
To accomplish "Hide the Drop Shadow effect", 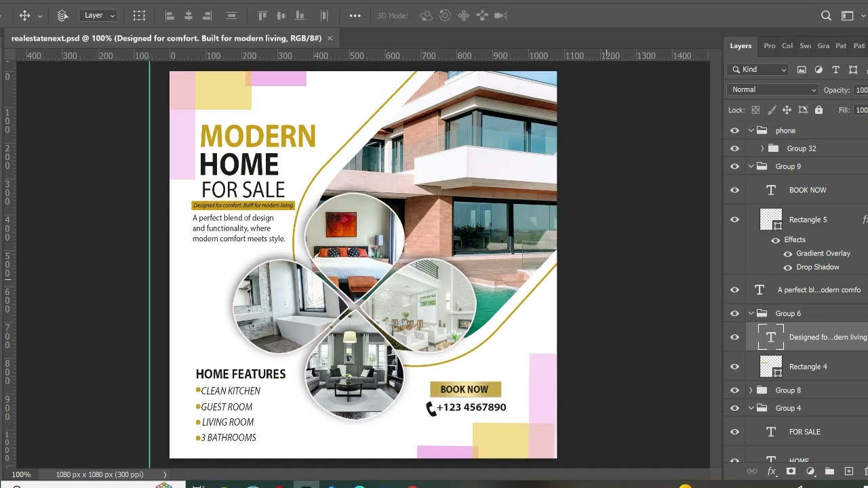I will click(788, 267).
